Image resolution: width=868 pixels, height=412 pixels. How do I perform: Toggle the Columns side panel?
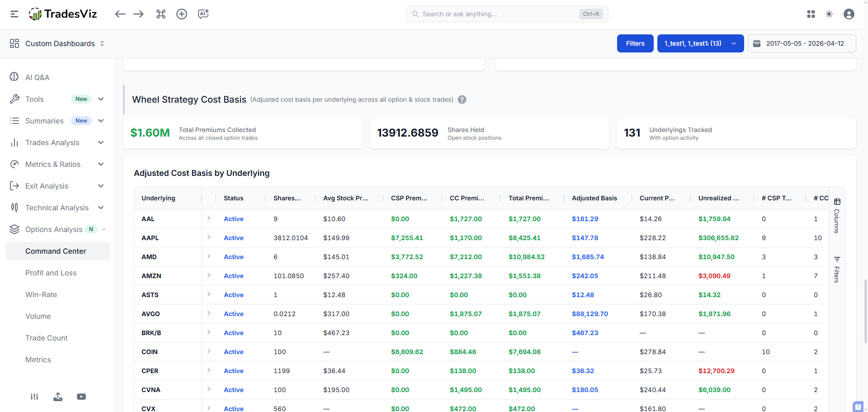tap(837, 216)
